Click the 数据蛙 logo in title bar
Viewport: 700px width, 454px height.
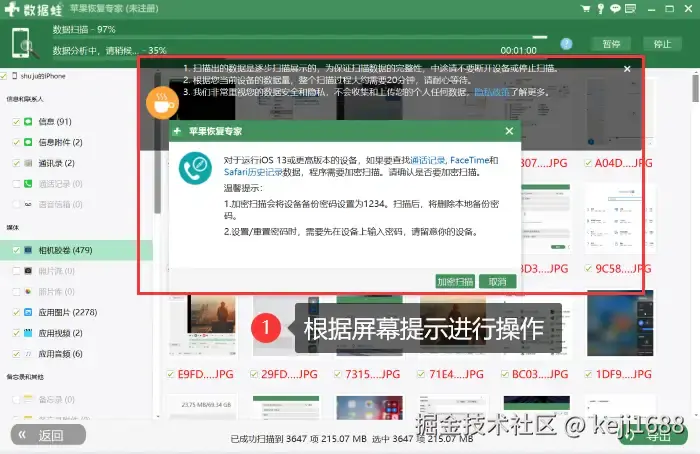point(33,9)
